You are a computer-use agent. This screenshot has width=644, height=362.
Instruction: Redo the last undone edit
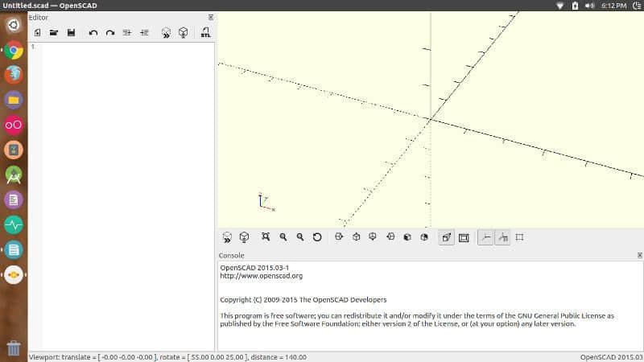tap(109, 33)
